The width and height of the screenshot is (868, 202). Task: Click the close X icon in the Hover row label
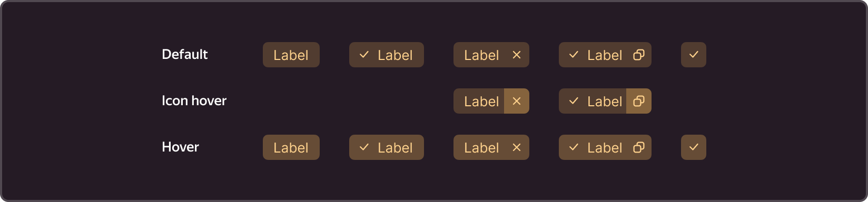(x=517, y=147)
